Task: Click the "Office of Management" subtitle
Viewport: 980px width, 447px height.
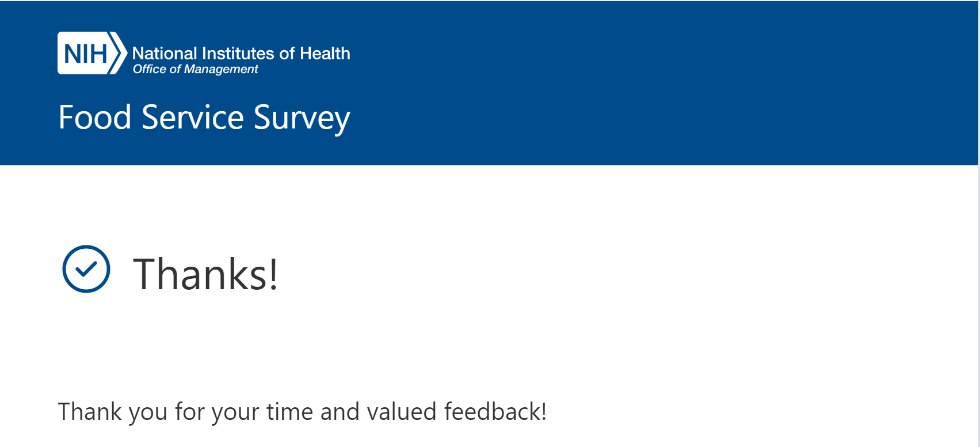Action: pyautogui.click(x=196, y=69)
